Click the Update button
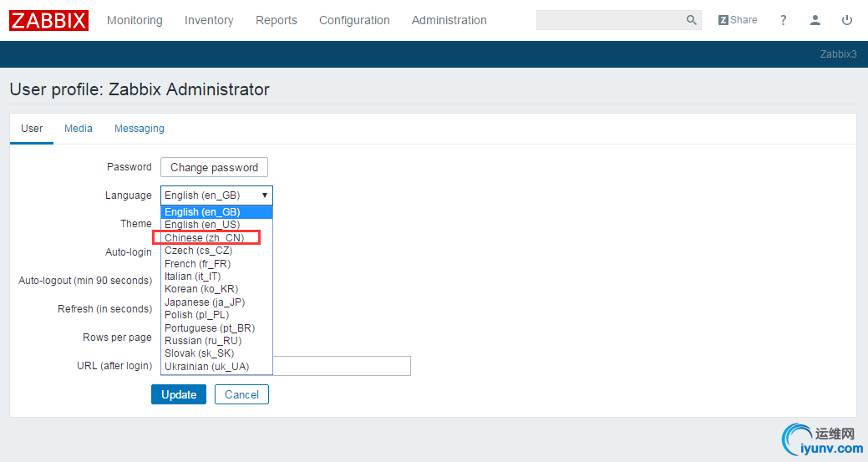 (x=179, y=394)
